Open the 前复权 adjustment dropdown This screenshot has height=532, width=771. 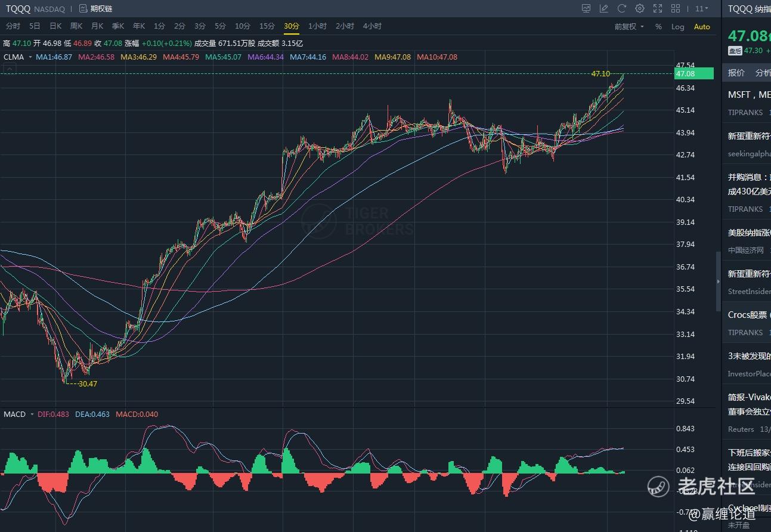click(629, 27)
